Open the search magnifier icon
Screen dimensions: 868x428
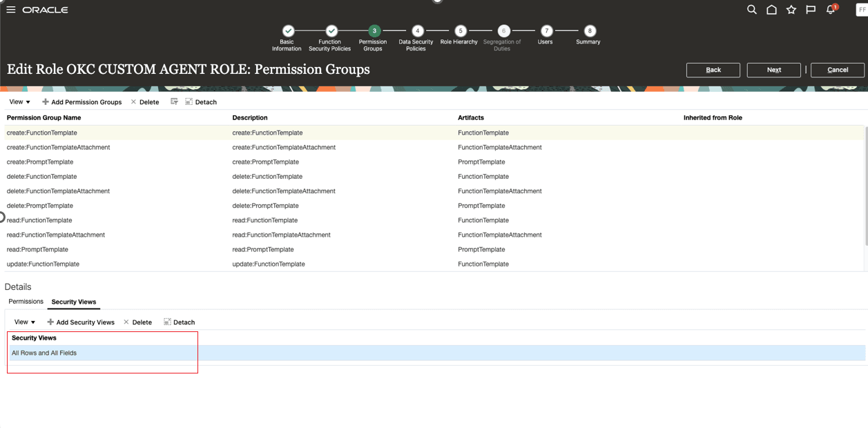[x=751, y=10]
